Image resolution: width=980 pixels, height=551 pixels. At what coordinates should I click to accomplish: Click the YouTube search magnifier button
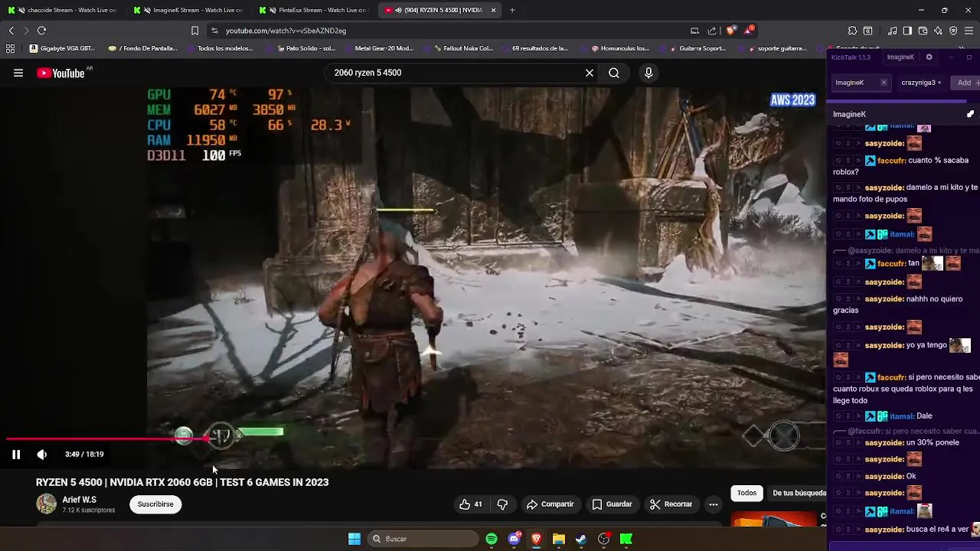tap(614, 73)
